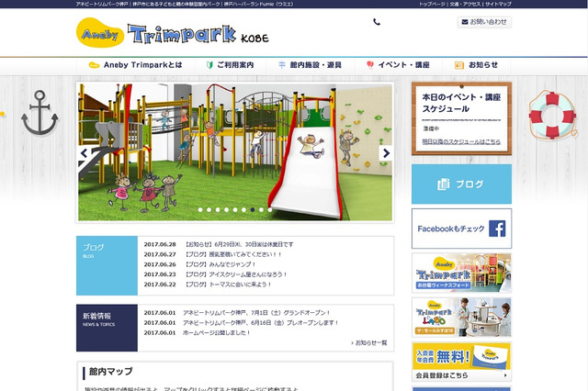Select the third carousel dot
The image size is (588, 391).
pos(218,210)
